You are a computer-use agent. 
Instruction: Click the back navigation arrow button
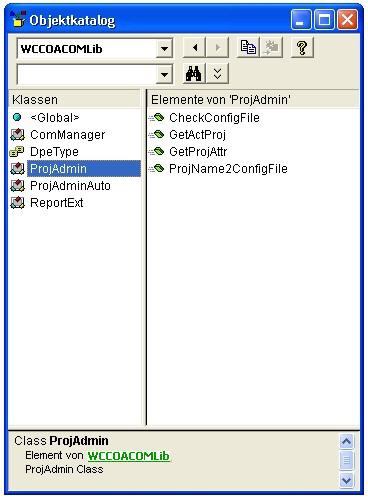tap(194, 48)
